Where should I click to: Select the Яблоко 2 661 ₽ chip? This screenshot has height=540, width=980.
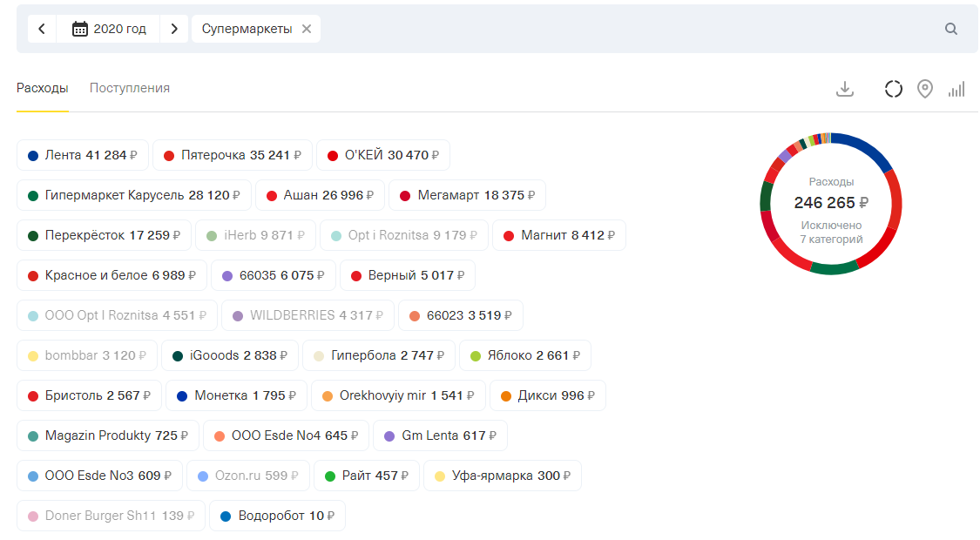(525, 355)
